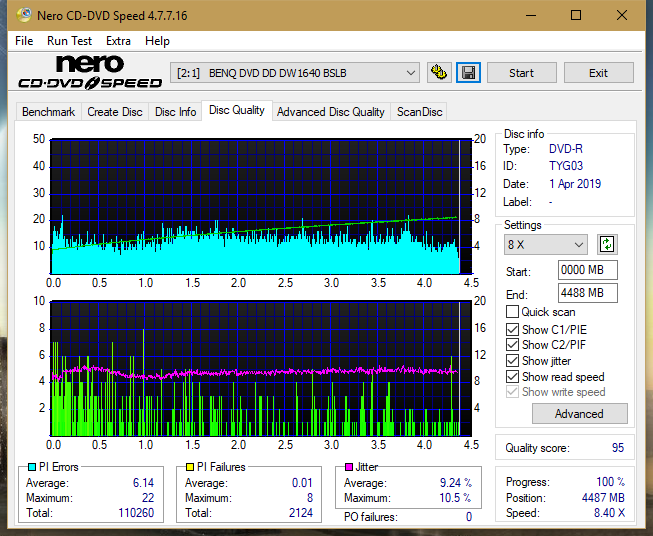Toggle Show read speed checkbox
Viewport: 653px width, 536px height.
pos(512,376)
